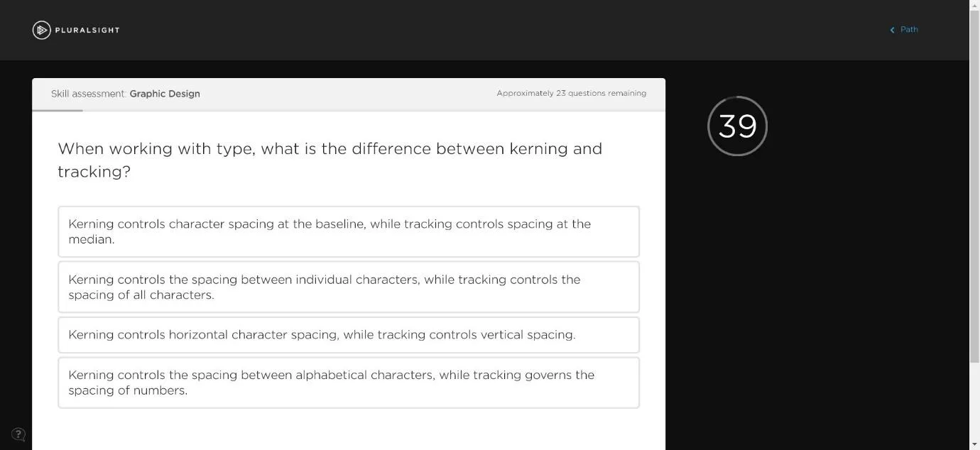
Task: Open the Path link in the header
Action: 909,29
